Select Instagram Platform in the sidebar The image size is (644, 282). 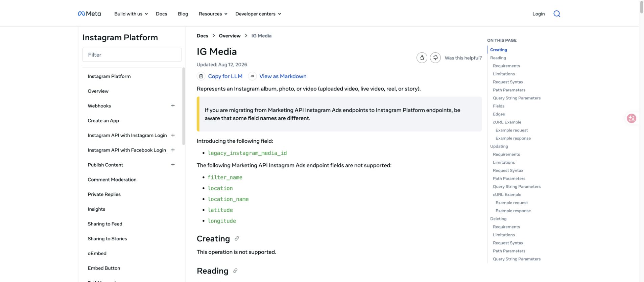[109, 76]
